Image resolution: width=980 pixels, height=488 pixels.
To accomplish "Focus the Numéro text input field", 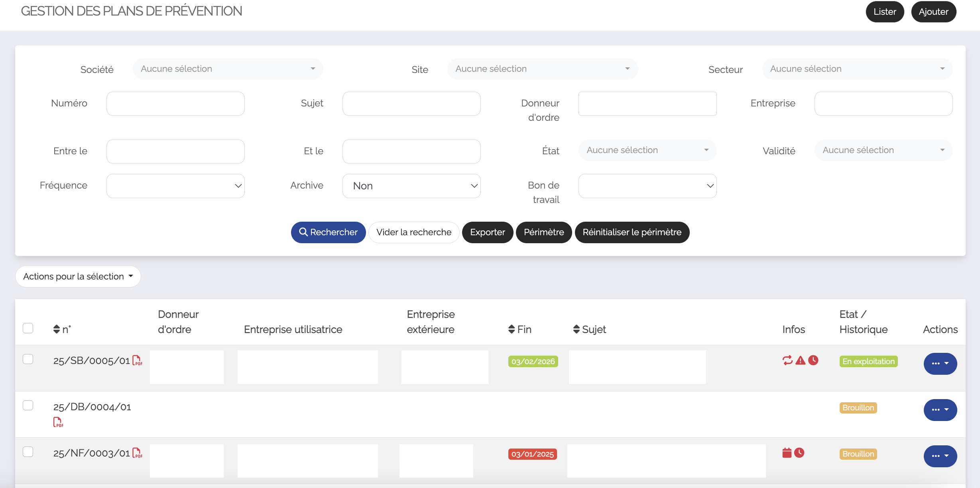I will (175, 104).
